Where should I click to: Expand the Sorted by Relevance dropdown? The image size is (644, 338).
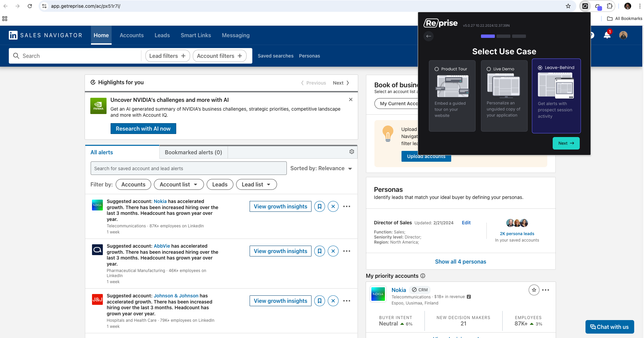tap(321, 168)
